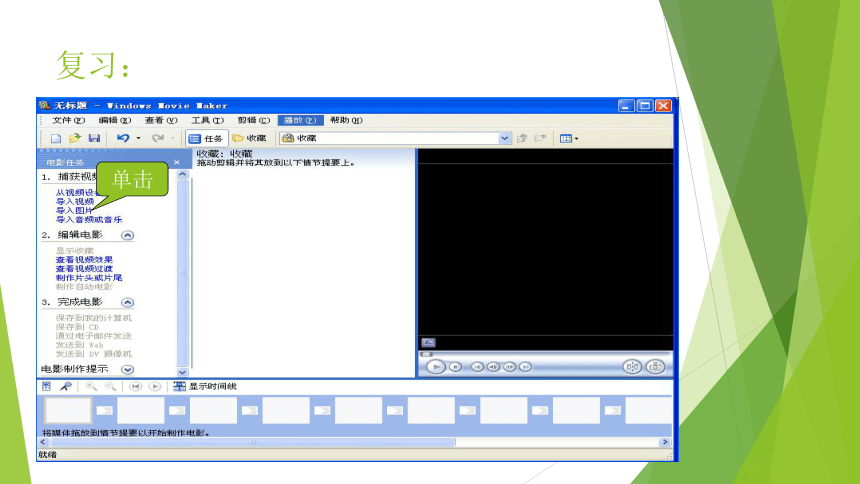This screenshot has width=860, height=484.
Task: Click 导入音频或音乐 link
Action: tap(89, 220)
